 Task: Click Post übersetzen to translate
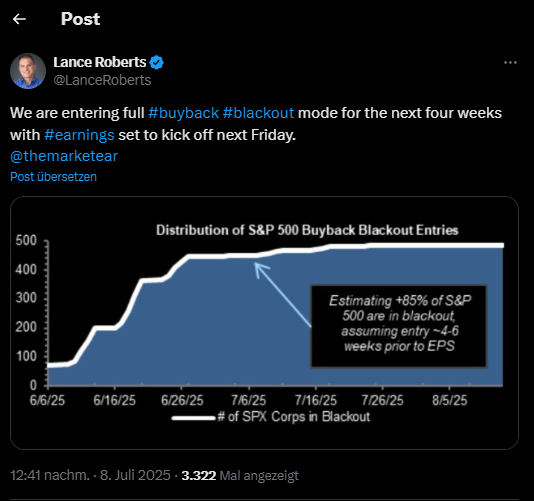[53, 177]
